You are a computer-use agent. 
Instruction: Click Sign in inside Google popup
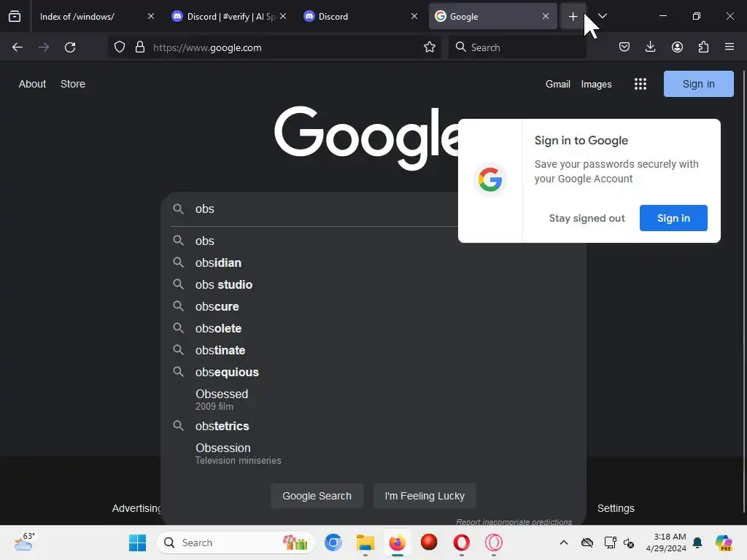click(x=673, y=218)
